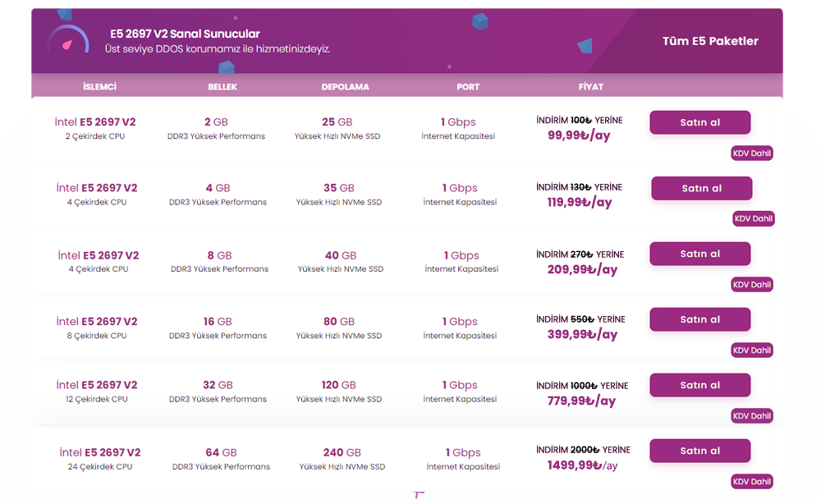Purchase the 16 GB RAM server plan
821x504 pixels.
(700, 319)
